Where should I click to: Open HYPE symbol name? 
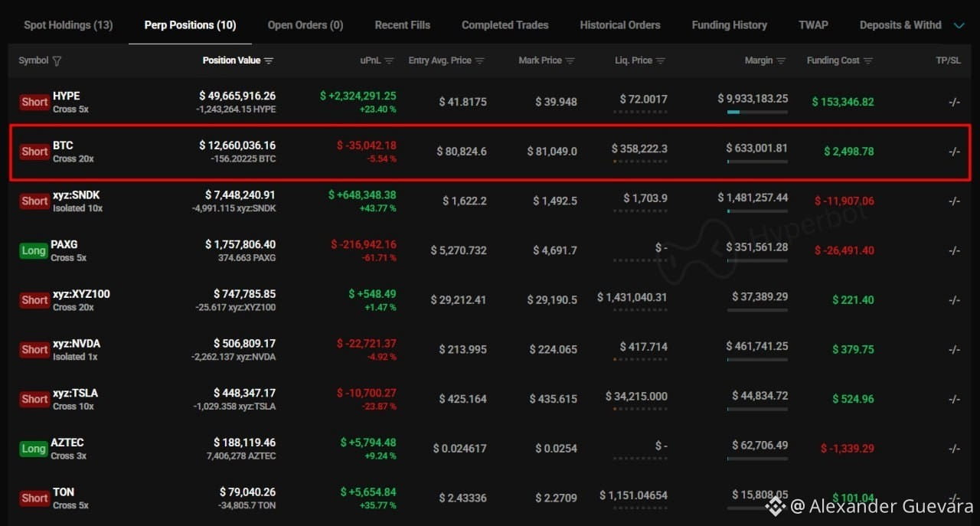click(66, 96)
